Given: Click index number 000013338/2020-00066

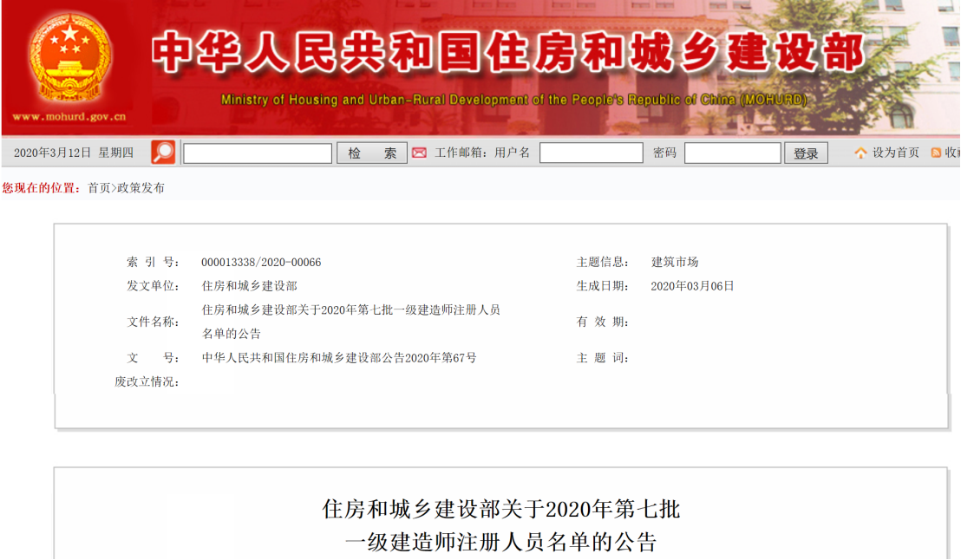Looking at the screenshot, I should (261, 263).
